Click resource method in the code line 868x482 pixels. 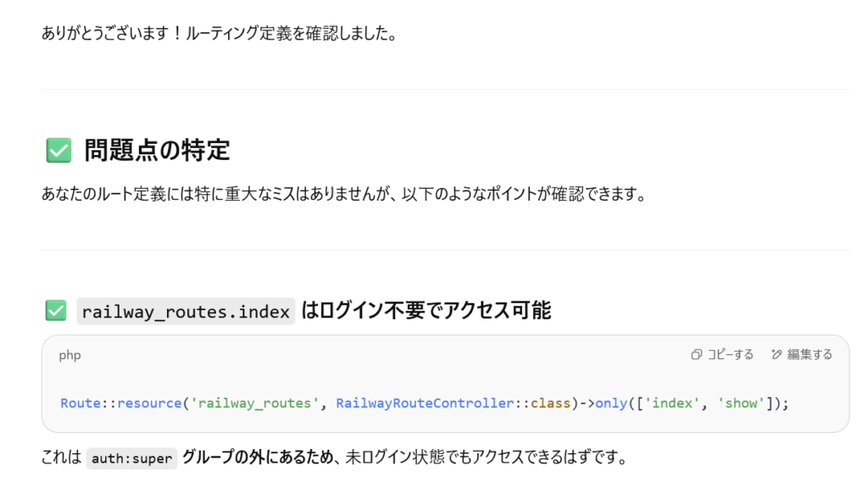149,403
